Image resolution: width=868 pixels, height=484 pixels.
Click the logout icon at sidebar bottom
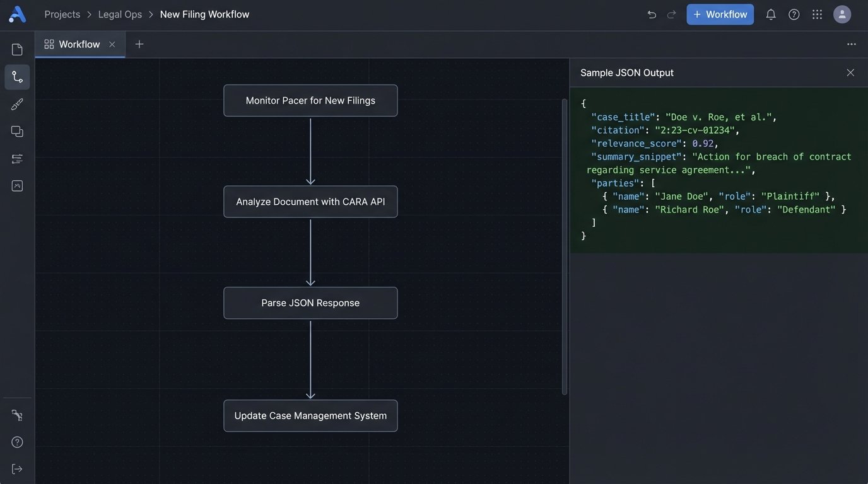[x=17, y=468]
